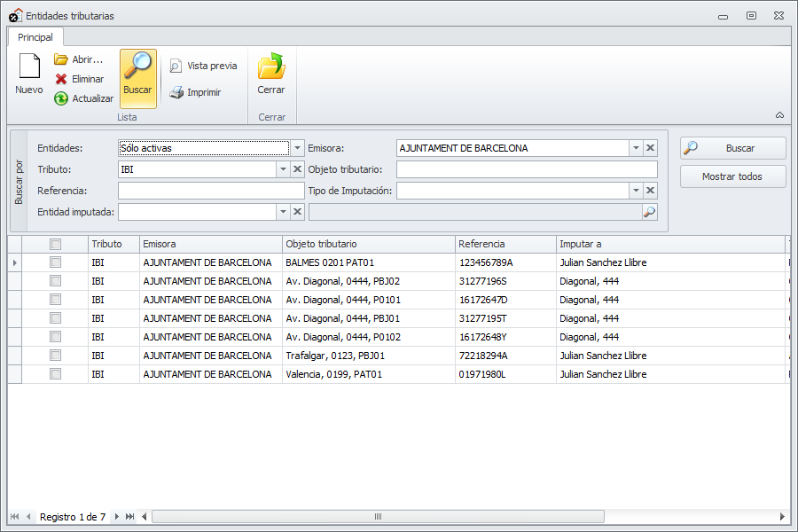Delete the entry using the red Eliminar icon

point(61,79)
